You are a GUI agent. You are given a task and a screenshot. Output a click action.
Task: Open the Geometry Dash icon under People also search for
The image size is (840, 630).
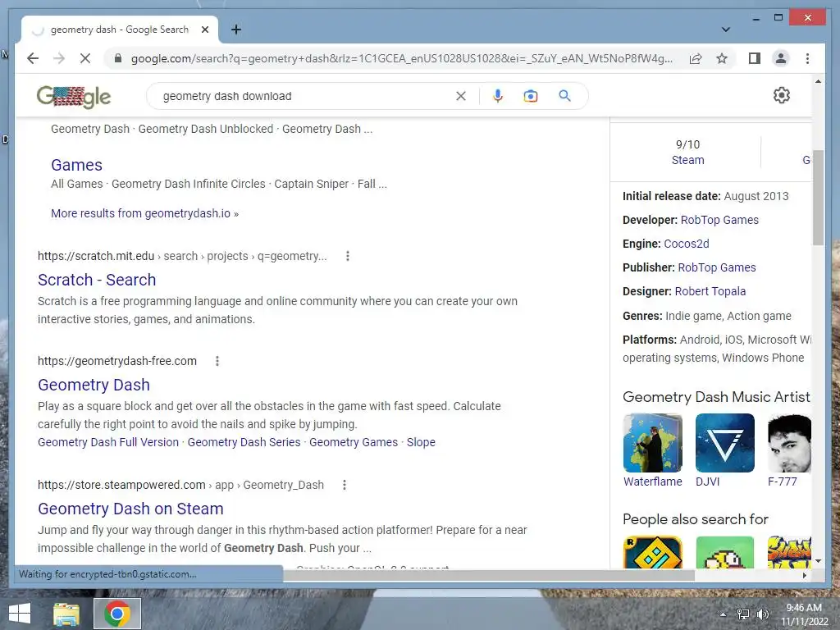pos(652,552)
